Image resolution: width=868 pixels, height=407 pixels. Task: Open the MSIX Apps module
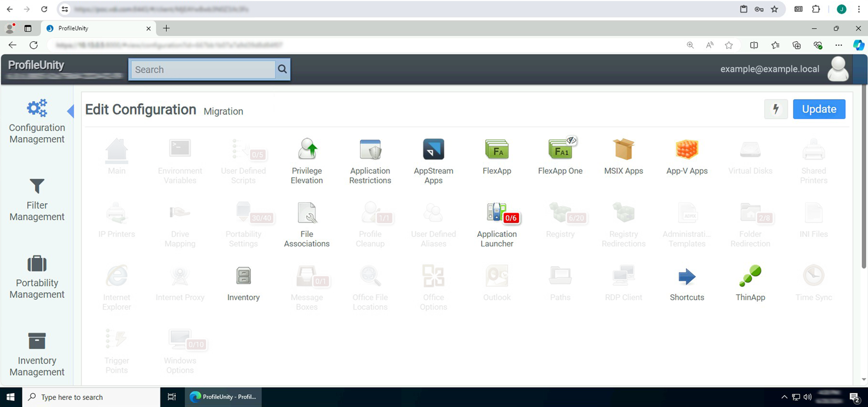[623, 156]
